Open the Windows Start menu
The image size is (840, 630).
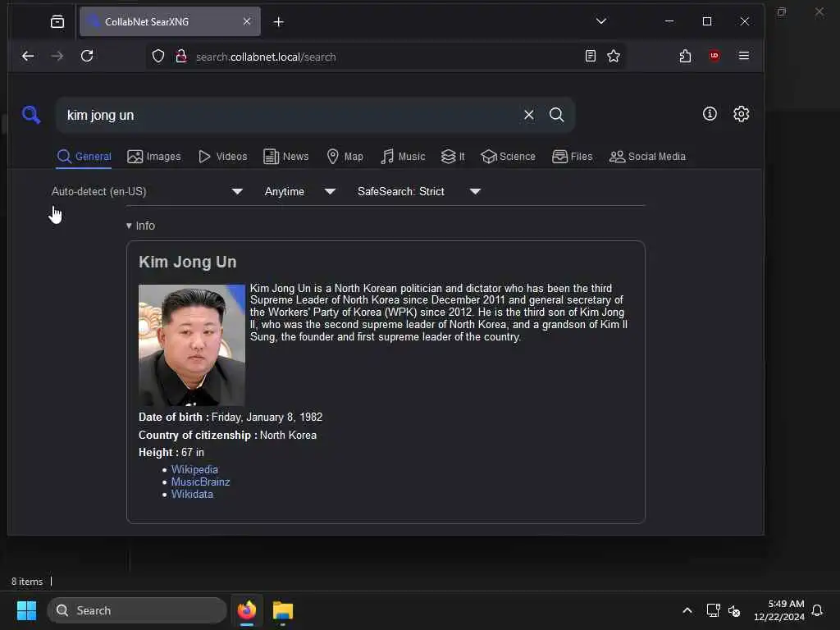click(x=26, y=610)
